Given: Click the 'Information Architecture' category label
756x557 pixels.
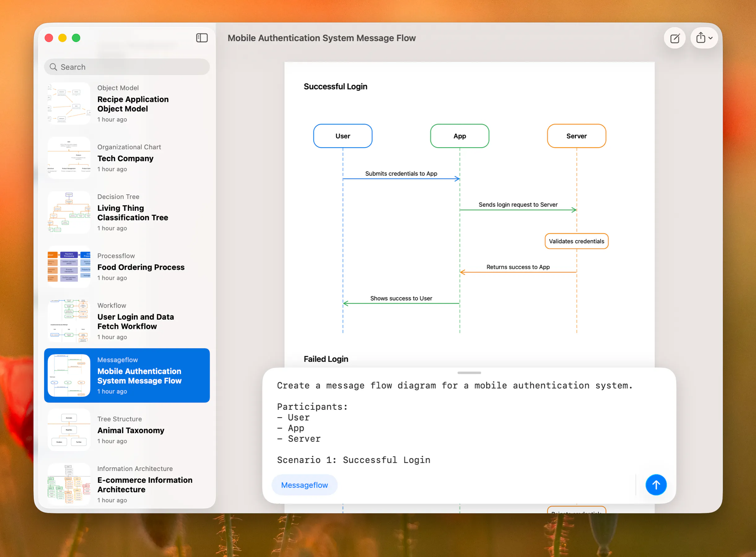Looking at the screenshot, I should click(x=135, y=468).
